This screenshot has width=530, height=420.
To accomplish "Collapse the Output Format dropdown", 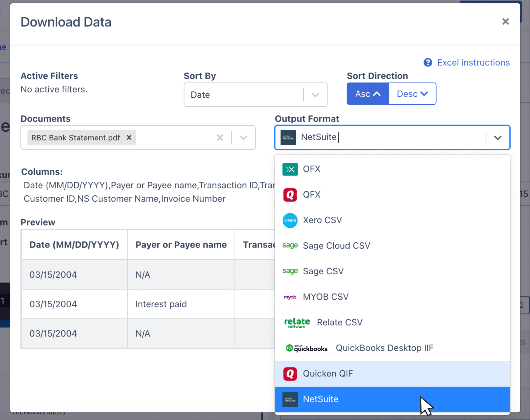I will (x=497, y=137).
